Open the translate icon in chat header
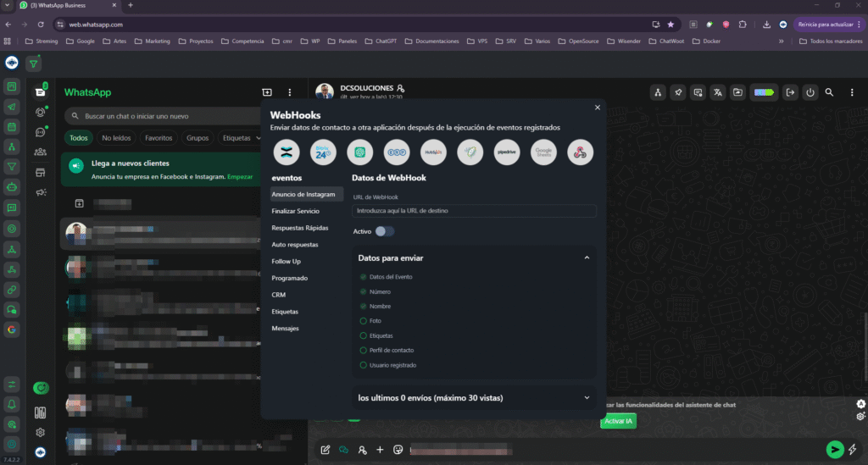The height and width of the screenshot is (465, 868). 717,93
